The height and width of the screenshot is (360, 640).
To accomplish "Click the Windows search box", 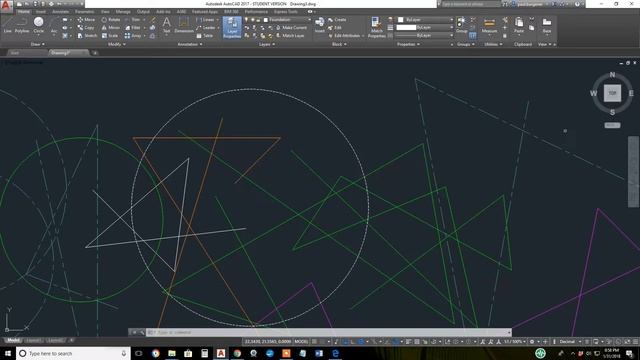I will pyautogui.click(x=73, y=353).
